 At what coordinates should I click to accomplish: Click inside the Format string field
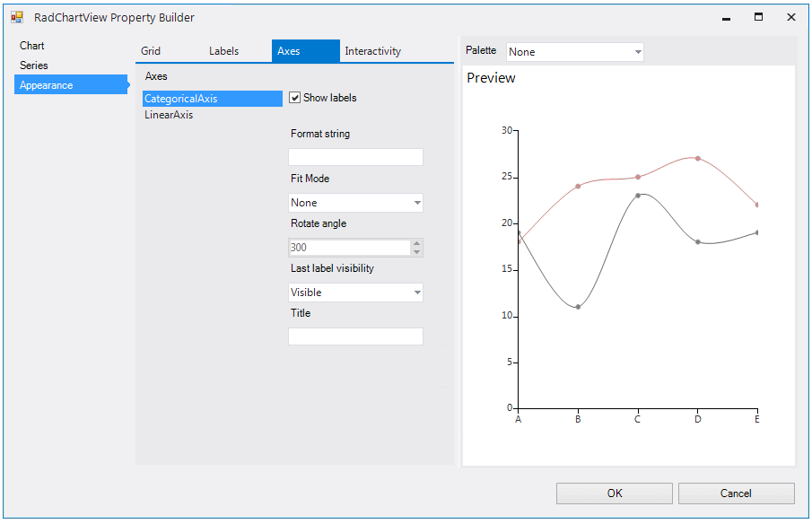(355, 156)
